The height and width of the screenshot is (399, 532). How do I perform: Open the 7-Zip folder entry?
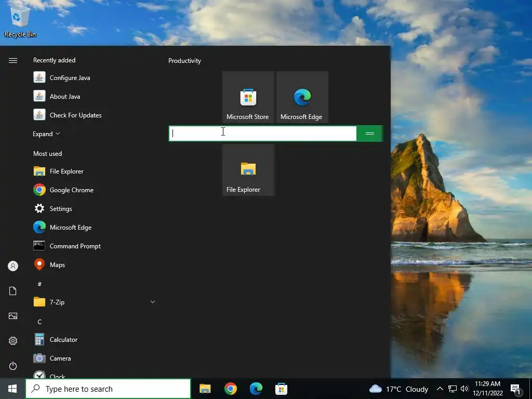pyautogui.click(x=95, y=302)
